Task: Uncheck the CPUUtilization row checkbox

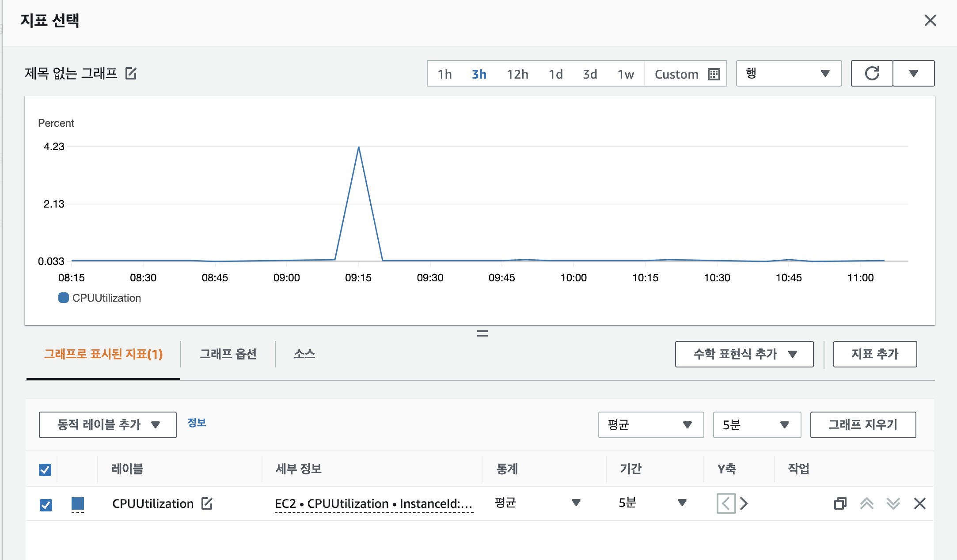Action: pyautogui.click(x=46, y=504)
